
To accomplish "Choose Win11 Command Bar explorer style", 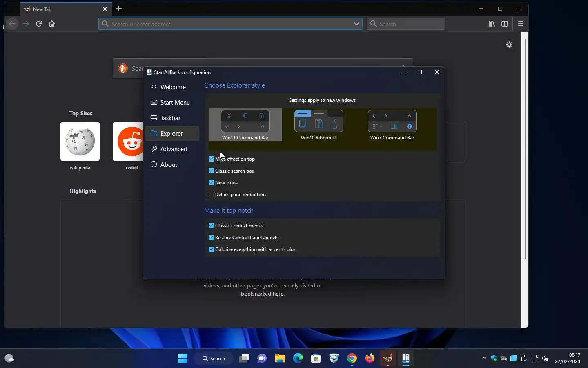I will pyautogui.click(x=245, y=125).
